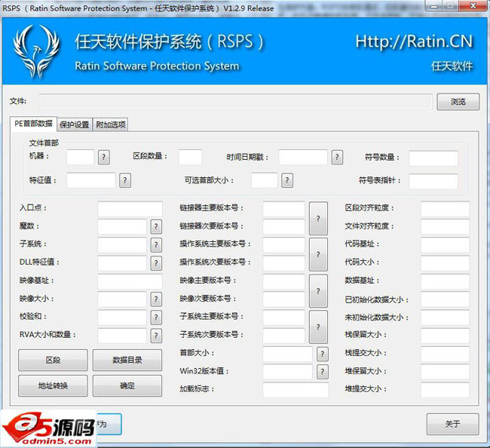This screenshot has height=448, width=490.
Task: Click the 栈提交大小 input field
Action: [x=445, y=354]
